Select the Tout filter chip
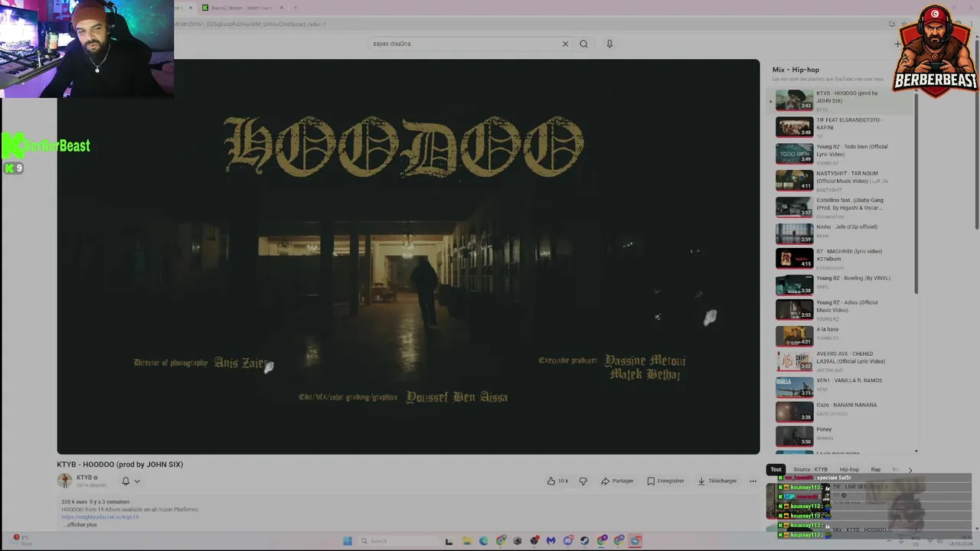Image resolution: width=980 pixels, height=551 pixels. (776, 469)
